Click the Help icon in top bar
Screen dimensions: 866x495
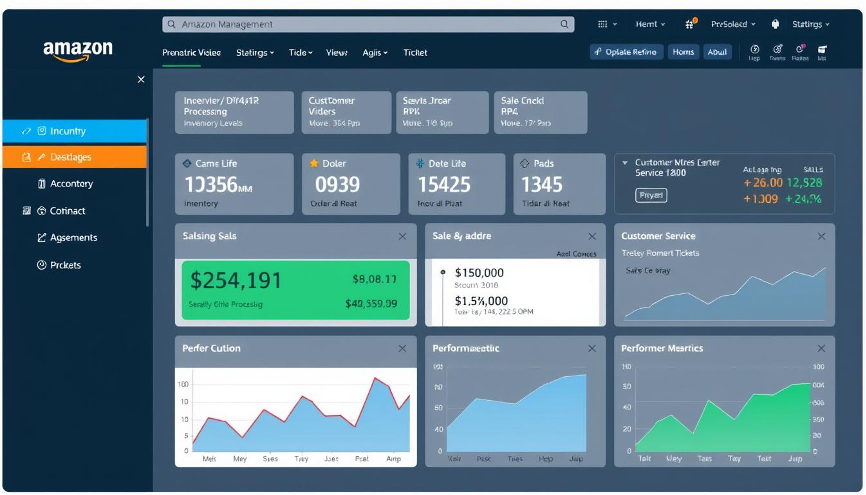(x=754, y=49)
